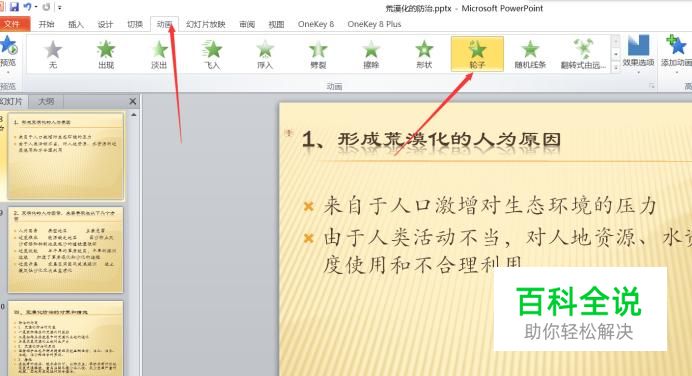Apply the 擦除 (Wipe) animation
Screen dimensions: 692x376
[x=371, y=54]
